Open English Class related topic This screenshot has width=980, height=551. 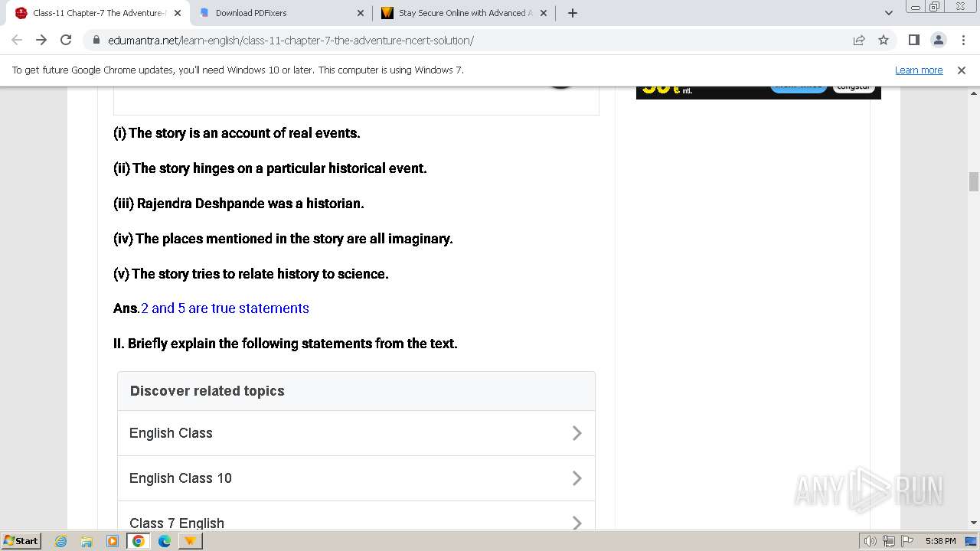(x=356, y=433)
